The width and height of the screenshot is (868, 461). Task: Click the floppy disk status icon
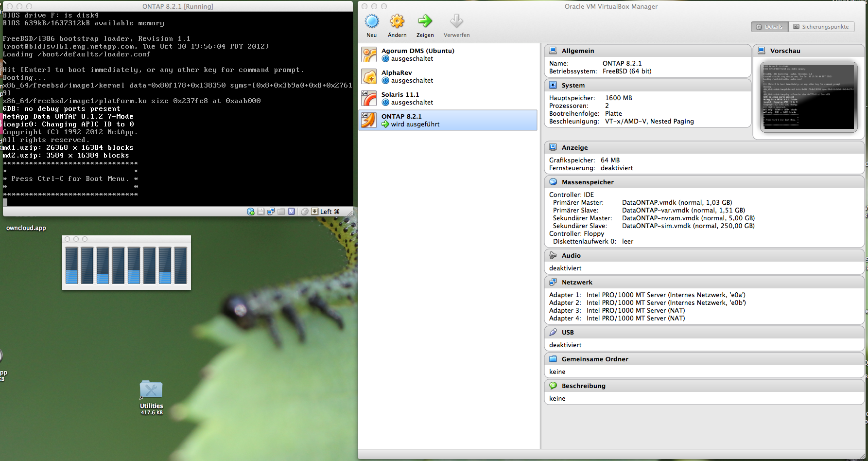tap(261, 212)
